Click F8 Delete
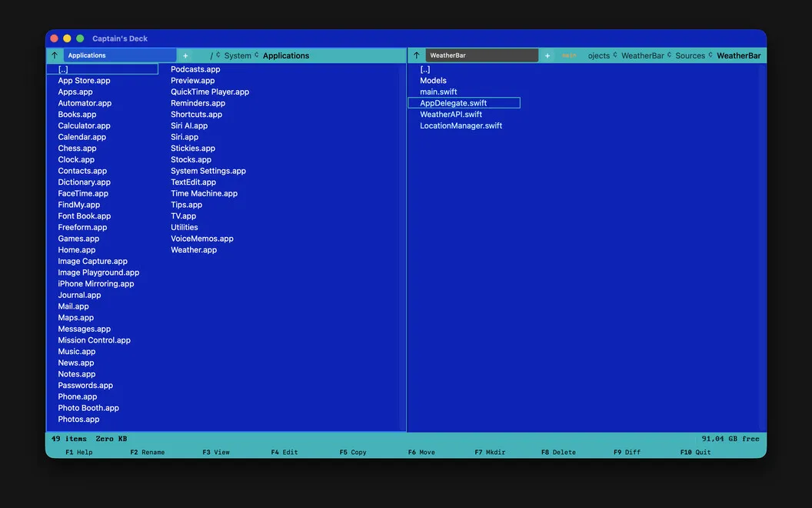 [558, 452]
